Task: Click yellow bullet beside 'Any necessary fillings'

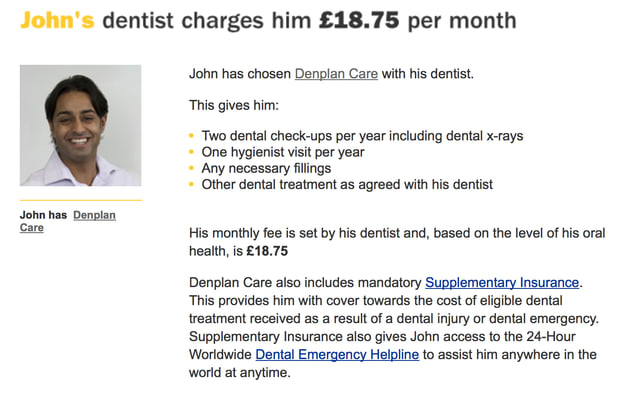Action: 191,168
